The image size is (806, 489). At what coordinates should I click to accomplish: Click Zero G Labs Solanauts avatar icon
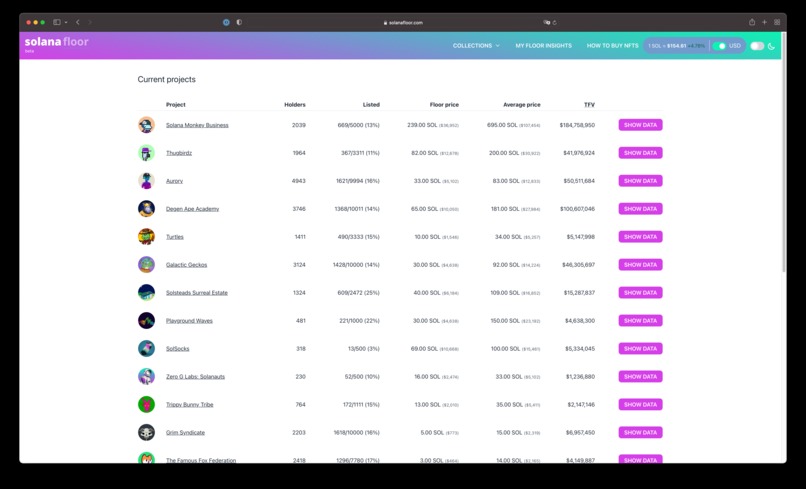(x=146, y=376)
